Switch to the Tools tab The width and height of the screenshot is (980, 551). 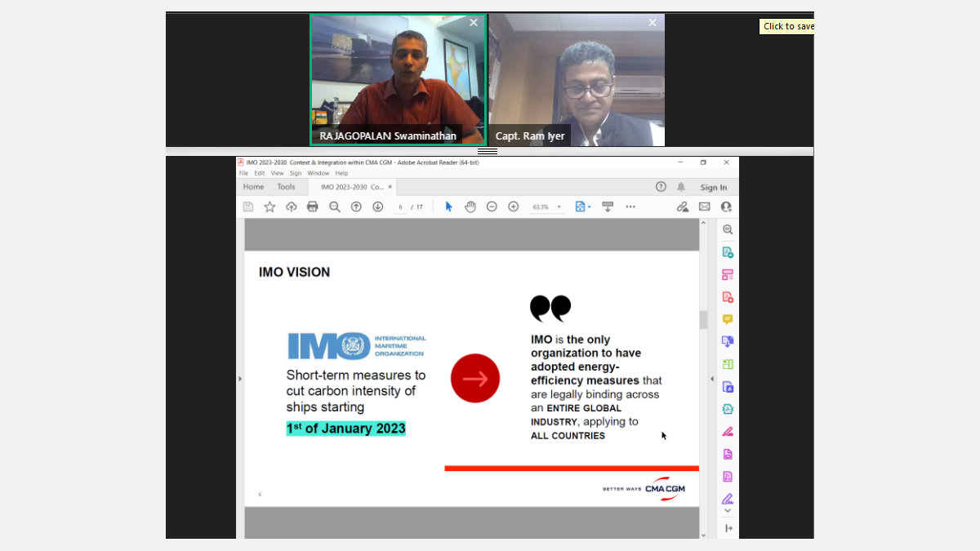pos(286,187)
